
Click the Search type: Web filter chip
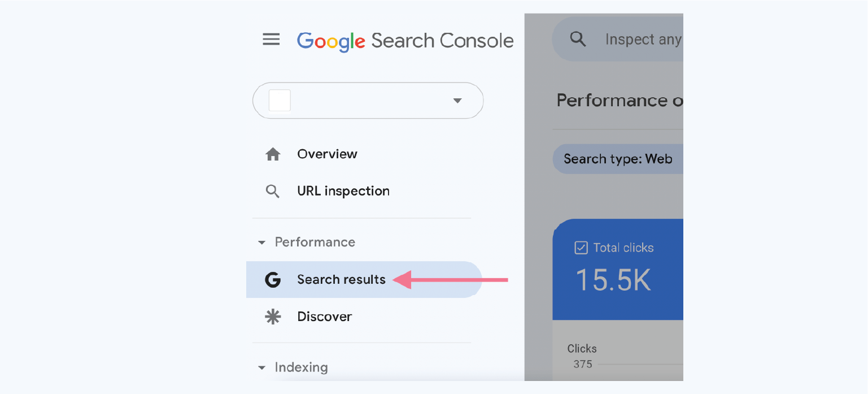tap(618, 159)
